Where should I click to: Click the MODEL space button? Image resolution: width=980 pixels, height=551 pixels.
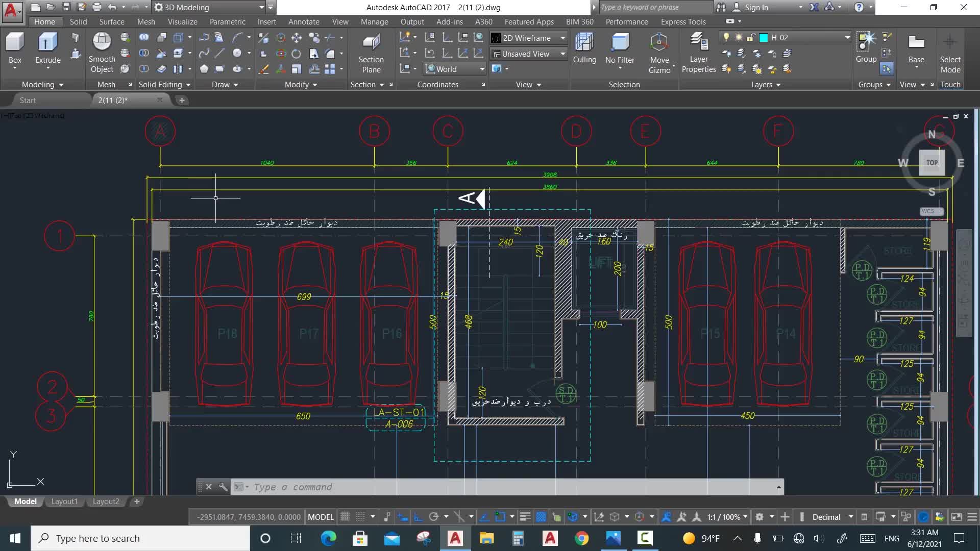(x=321, y=517)
